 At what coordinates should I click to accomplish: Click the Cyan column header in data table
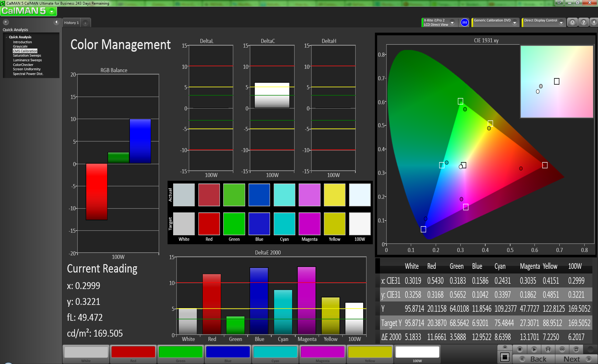coord(500,266)
